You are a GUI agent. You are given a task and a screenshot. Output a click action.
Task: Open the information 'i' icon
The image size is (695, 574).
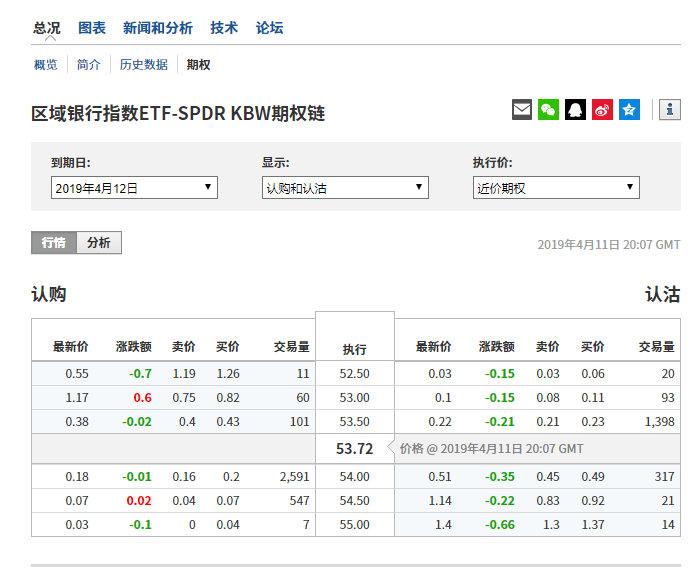pos(670,109)
